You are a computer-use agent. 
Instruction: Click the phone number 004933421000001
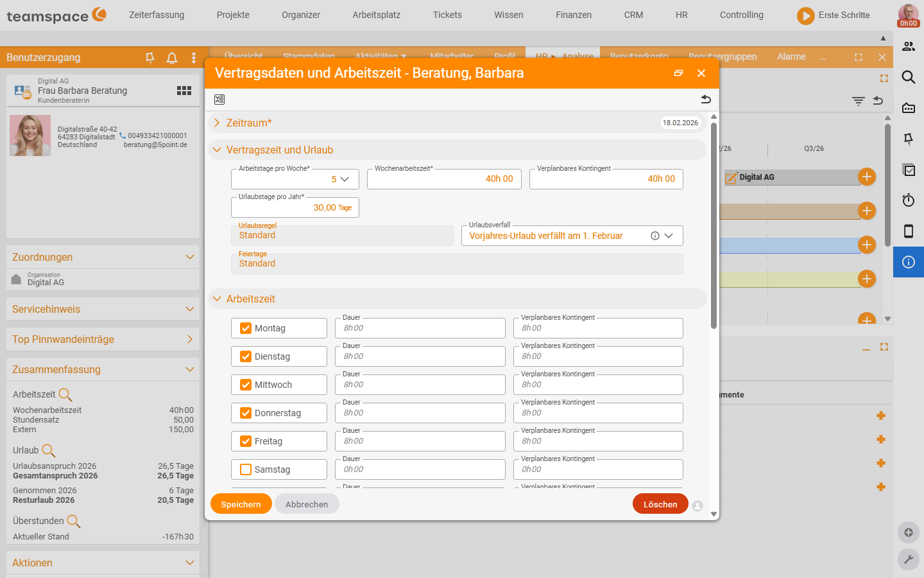tap(157, 136)
